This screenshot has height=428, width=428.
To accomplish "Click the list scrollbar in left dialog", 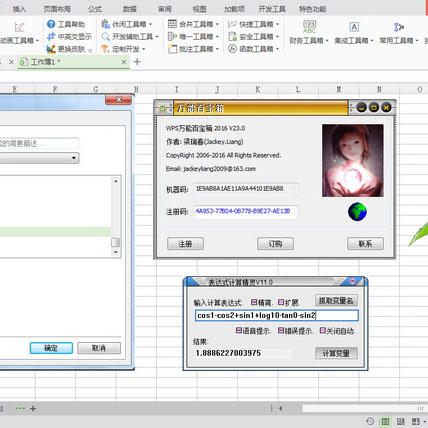I will pyautogui.click(x=116, y=216).
